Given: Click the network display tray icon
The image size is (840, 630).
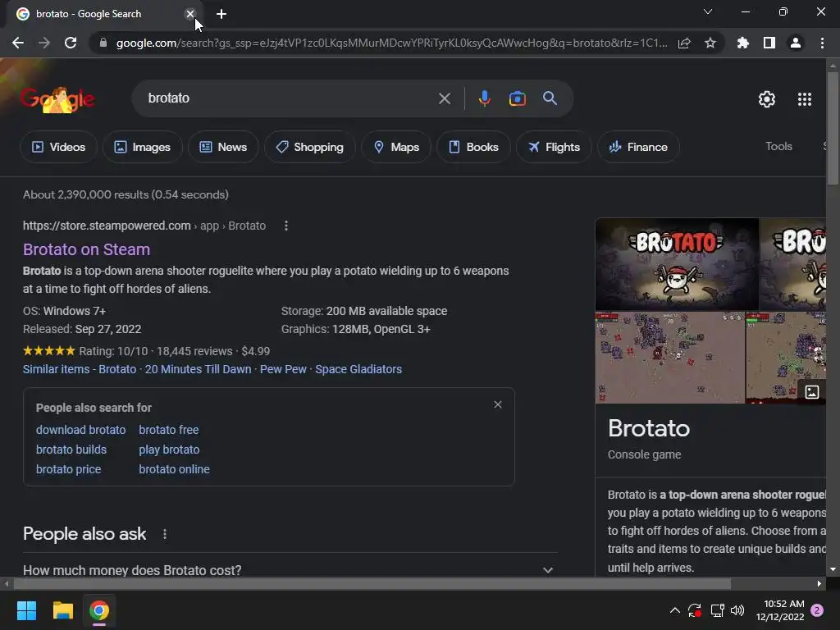Looking at the screenshot, I should click(x=717, y=610).
